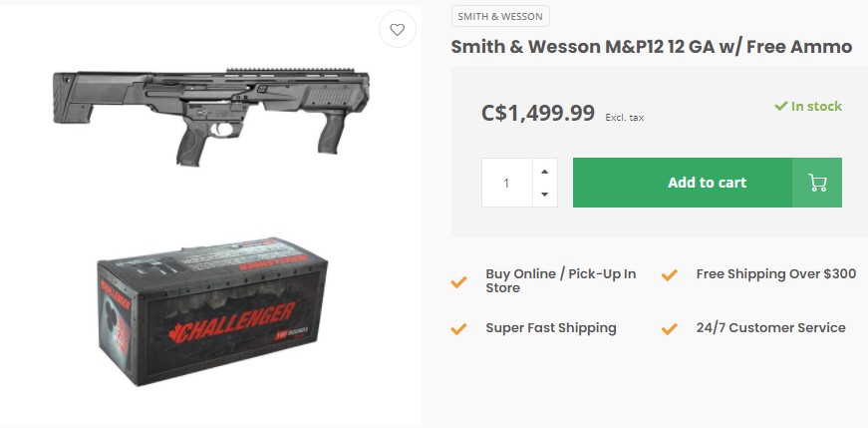Click the Challenger ammo box image
Screen dimensions: 868x428
[210, 312]
